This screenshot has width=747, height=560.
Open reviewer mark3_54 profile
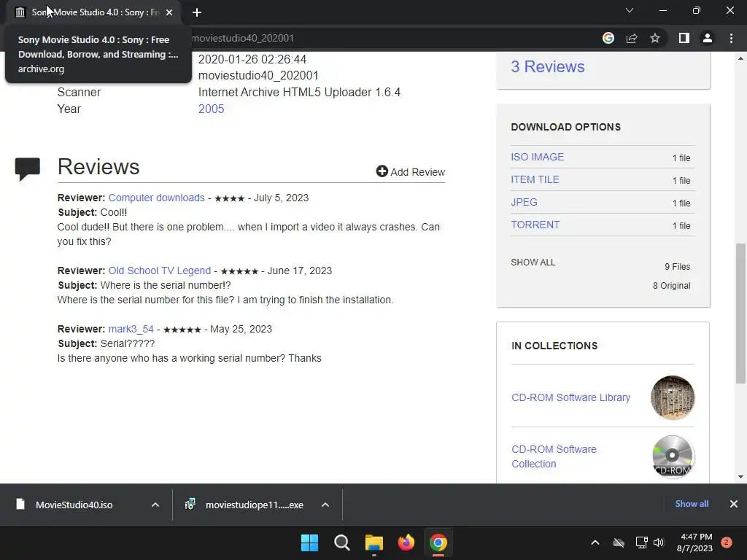[x=131, y=329]
